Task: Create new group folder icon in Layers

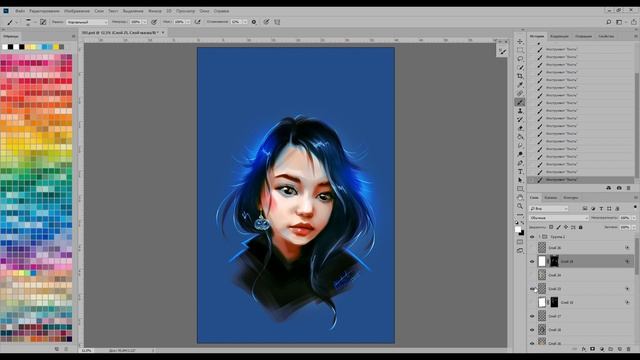Action: click(x=611, y=349)
